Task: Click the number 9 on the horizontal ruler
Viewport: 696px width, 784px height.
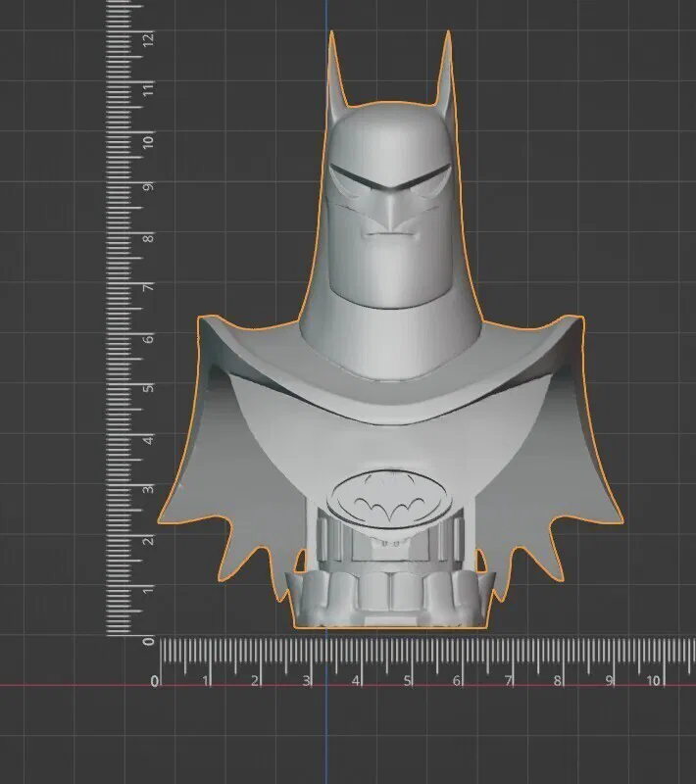Action: 609,681
